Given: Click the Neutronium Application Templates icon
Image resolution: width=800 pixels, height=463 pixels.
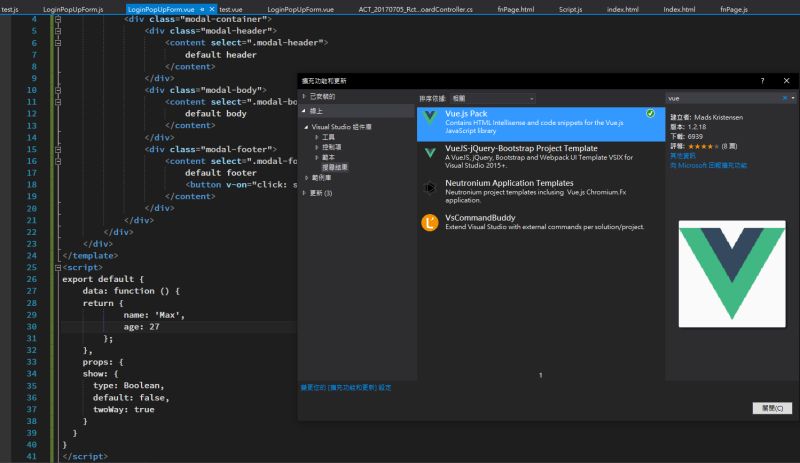Looking at the screenshot, I should click(430, 188).
